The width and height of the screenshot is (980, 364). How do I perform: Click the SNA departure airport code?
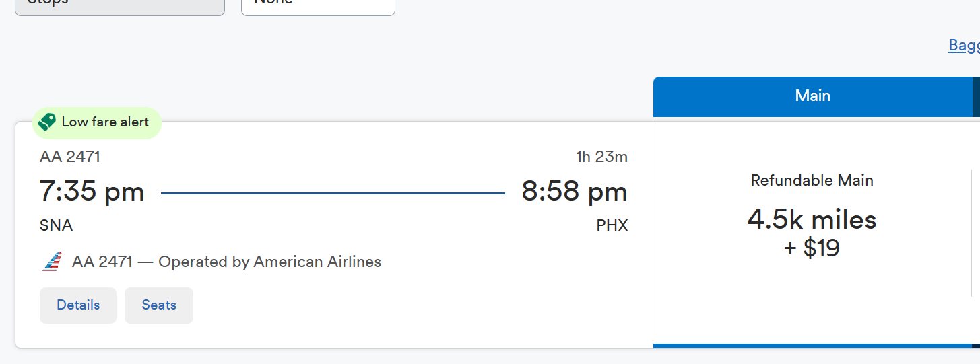click(57, 225)
